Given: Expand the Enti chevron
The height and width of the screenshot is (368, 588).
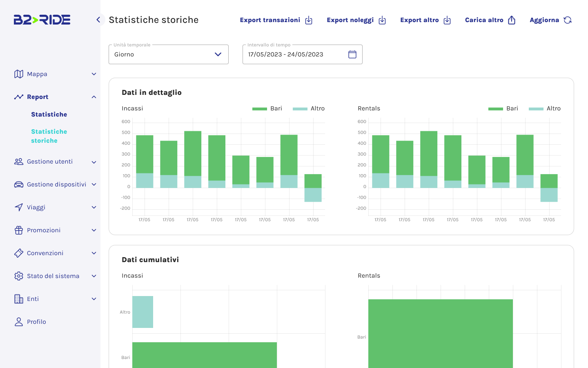Looking at the screenshot, I should click(x=94, y=299).
